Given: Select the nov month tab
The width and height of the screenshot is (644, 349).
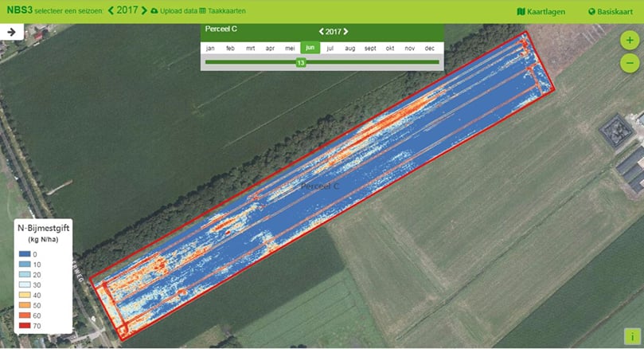Looking at the screenshot, I should (x=409, y=48).
